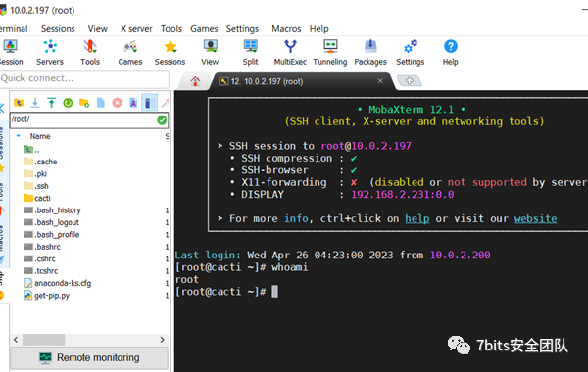Open the Servers toolbar icon
The height and width of the screenshot is (372, 588).
(x=50, y=52)
